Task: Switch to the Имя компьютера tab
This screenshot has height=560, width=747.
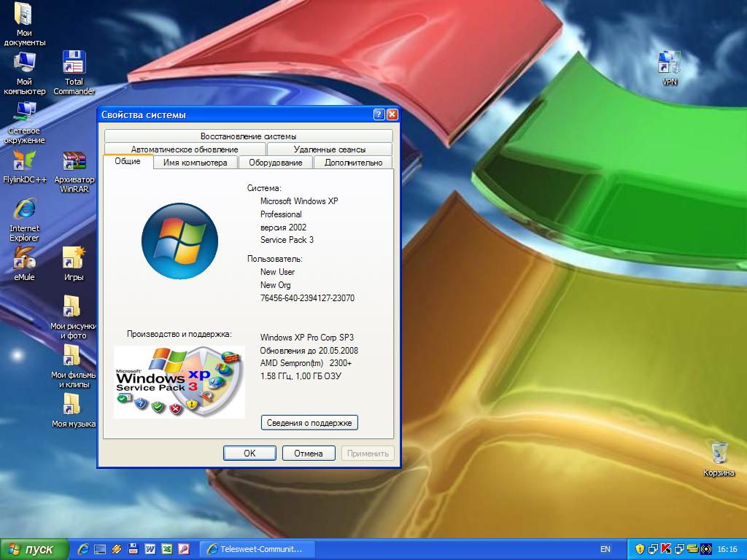Action: (195, 163)
